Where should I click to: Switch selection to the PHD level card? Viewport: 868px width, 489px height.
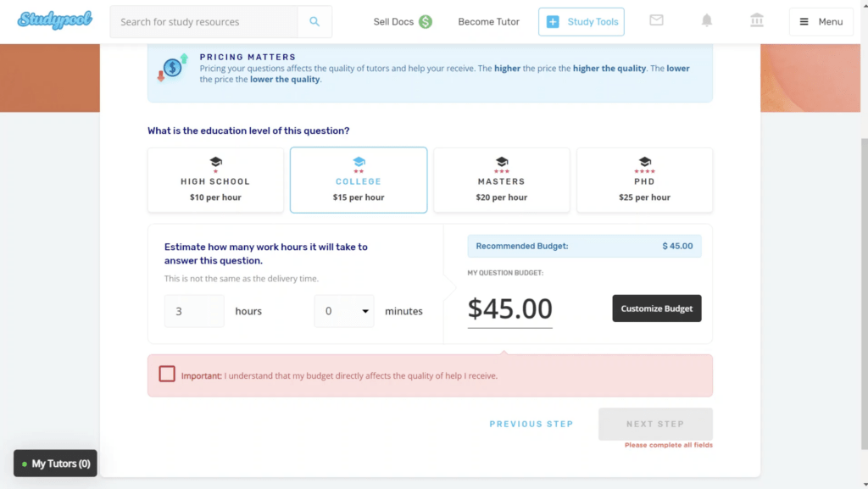(644, 180)
